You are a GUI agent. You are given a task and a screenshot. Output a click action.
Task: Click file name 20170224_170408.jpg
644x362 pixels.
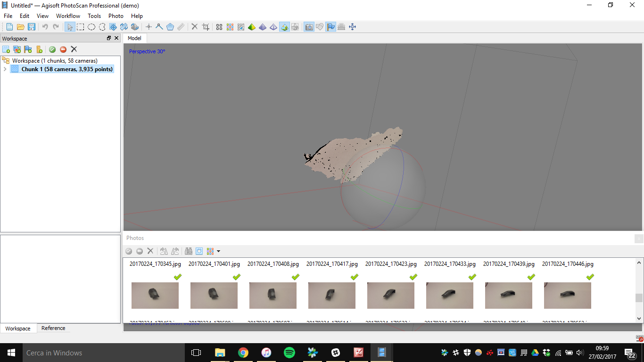pyautogui.click(x=273, y=264)
